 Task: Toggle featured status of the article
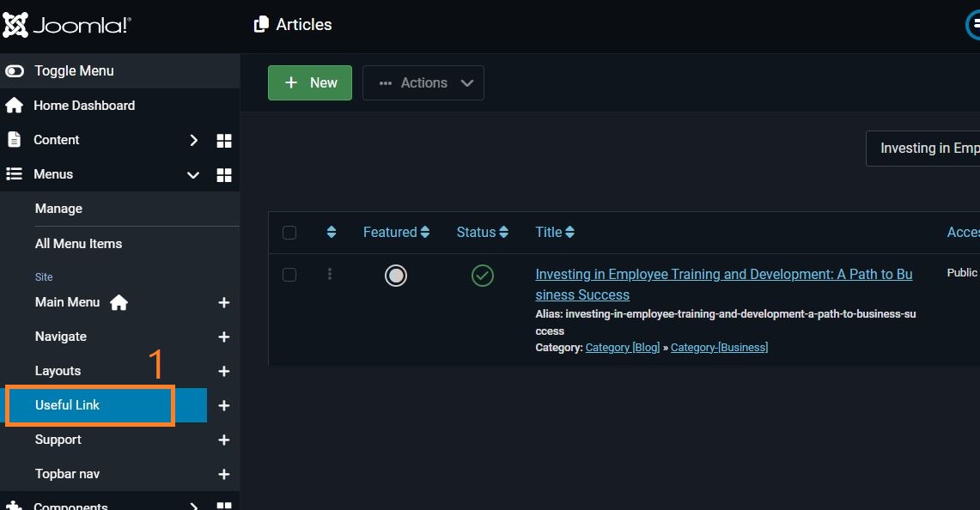tap(396, 276)
